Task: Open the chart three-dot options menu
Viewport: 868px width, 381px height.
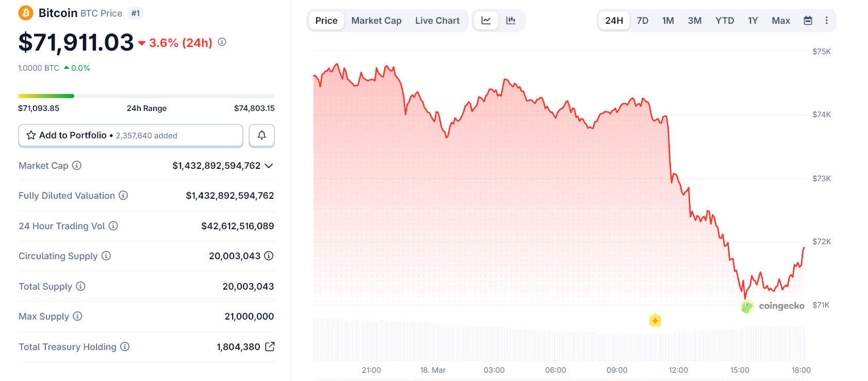Action: click(826, 21)
